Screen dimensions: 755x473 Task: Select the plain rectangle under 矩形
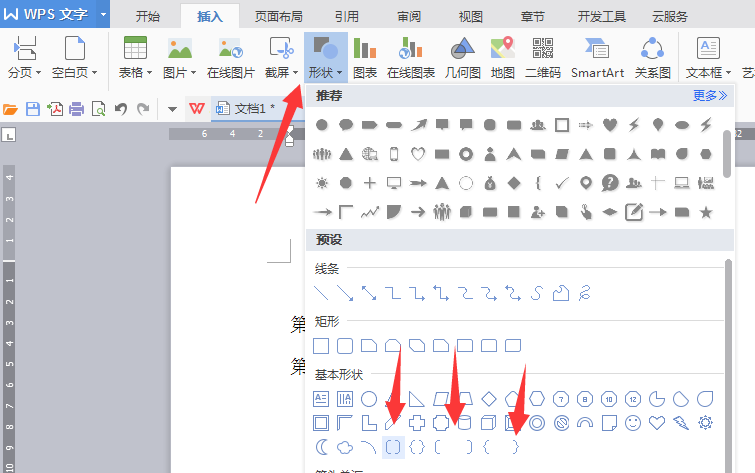(321, 346)
